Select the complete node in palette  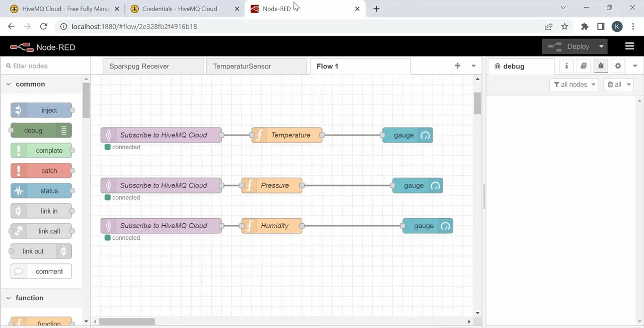pos(41,151)
